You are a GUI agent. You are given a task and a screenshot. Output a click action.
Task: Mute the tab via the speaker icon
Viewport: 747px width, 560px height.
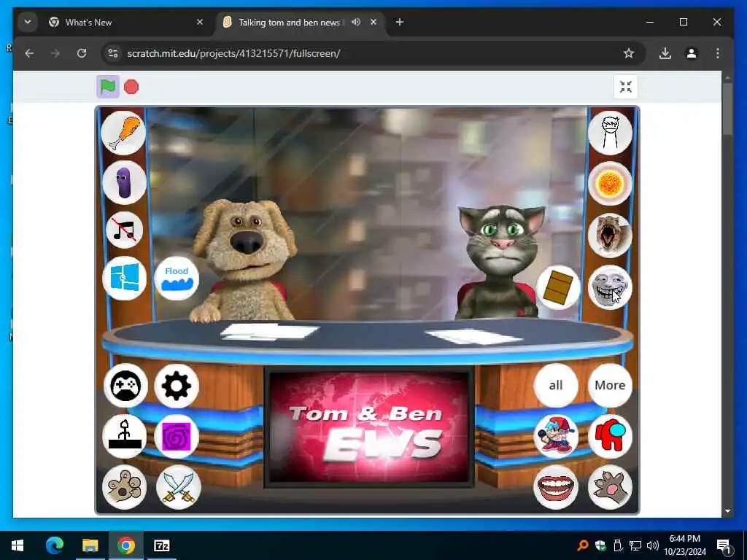pos(356,22)
